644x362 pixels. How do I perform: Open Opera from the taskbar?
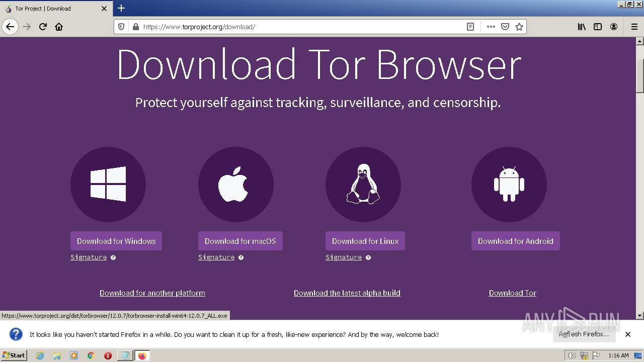108,355
